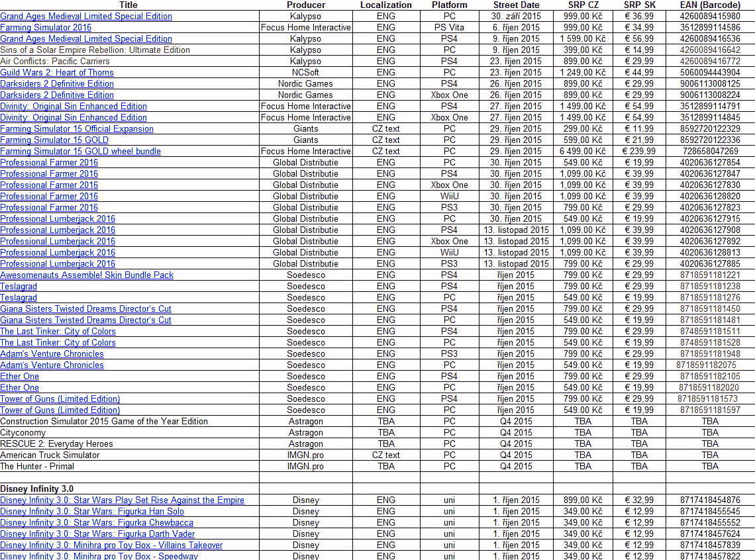The width and height of the screenshot is (755, 560).
Task: Select the PS Vita platform cell
Action: pyautogui.click(x=449, y=27)
